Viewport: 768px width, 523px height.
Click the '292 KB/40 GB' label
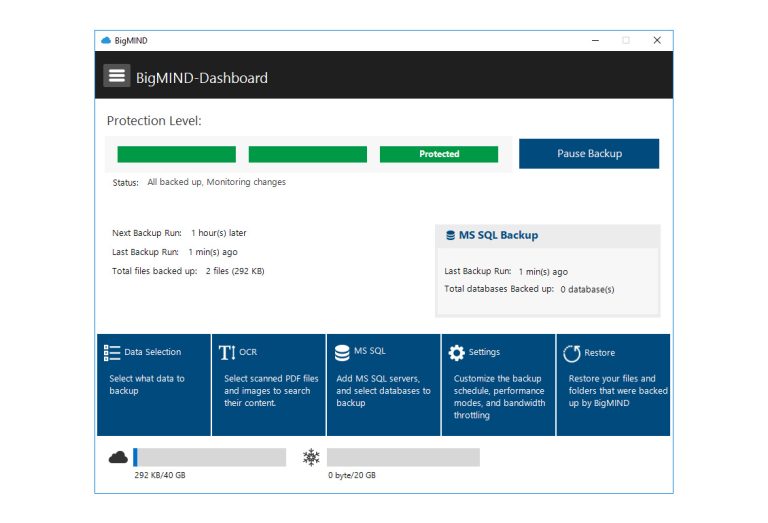(x=160, y=475)
